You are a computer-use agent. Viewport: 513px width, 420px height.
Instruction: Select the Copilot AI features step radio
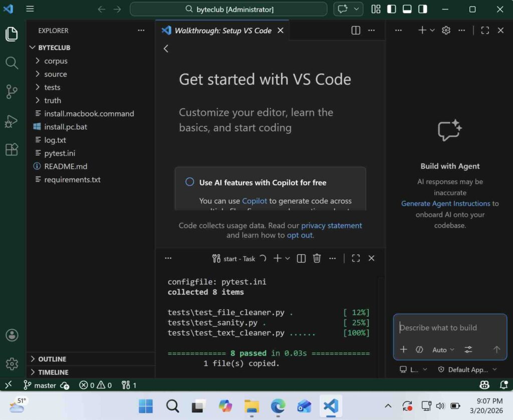190,182
